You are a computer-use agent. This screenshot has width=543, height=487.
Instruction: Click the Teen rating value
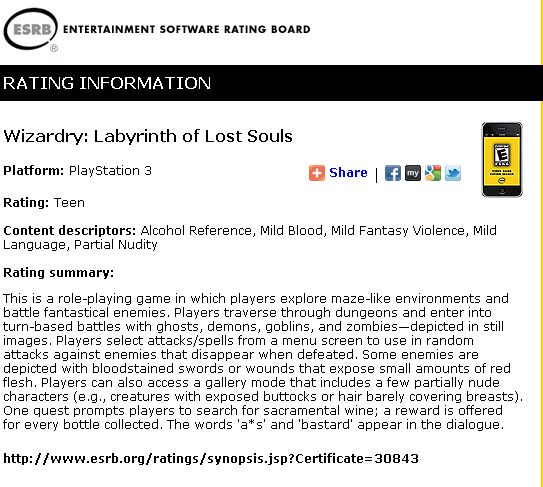[x=69, y=203]
